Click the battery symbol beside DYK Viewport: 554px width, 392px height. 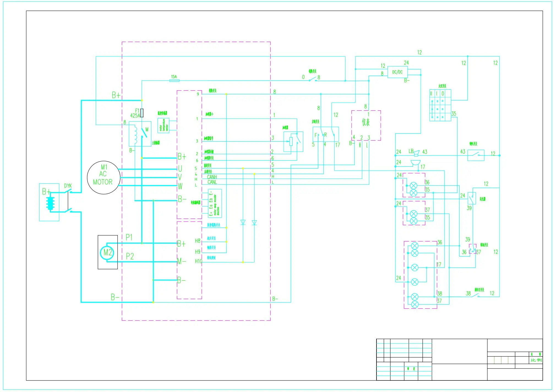pos(50,203)
